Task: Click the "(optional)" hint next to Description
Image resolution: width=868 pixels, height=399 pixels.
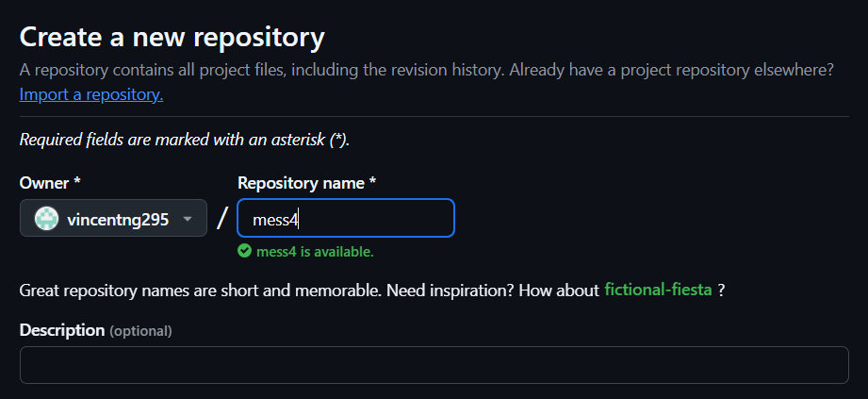Action: (x=140, y=331)
